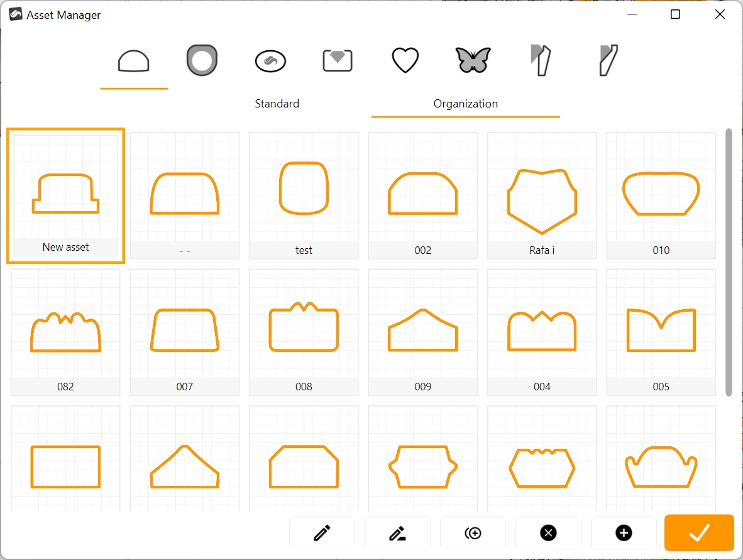743x560 pixels.
Task: Switch to the Standard tab
Action: click(x=277, y=104)
